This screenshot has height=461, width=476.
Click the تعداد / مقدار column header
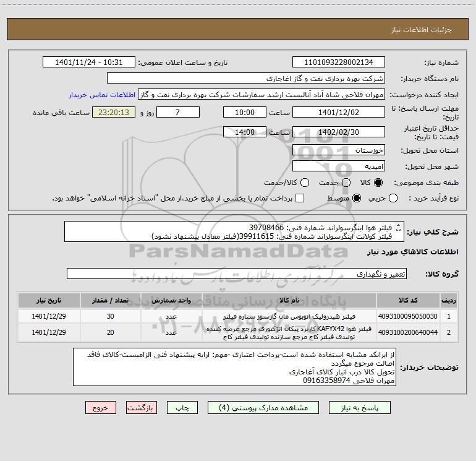click(111, 300)
